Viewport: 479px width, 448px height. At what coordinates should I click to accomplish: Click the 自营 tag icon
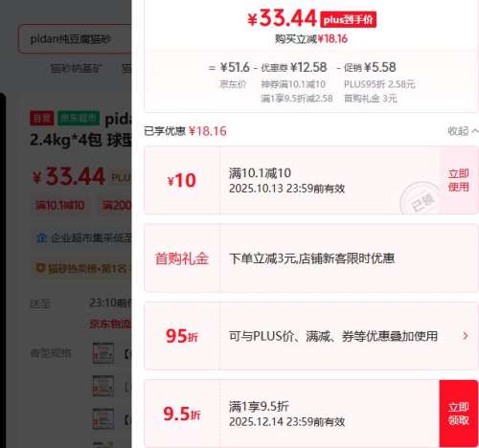tap(42, 119)
